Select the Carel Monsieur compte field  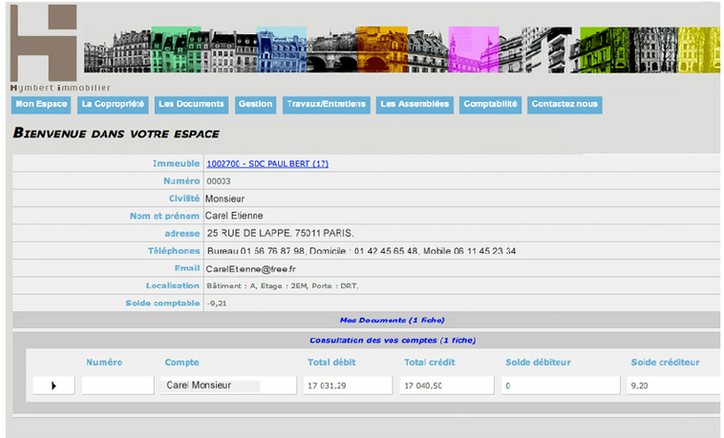pyautogui.click(x=229, y=385)
